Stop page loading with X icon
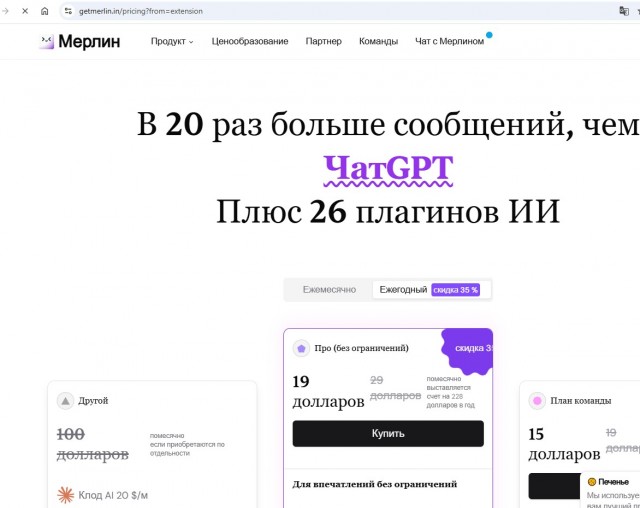 click(x=25, y=11)
